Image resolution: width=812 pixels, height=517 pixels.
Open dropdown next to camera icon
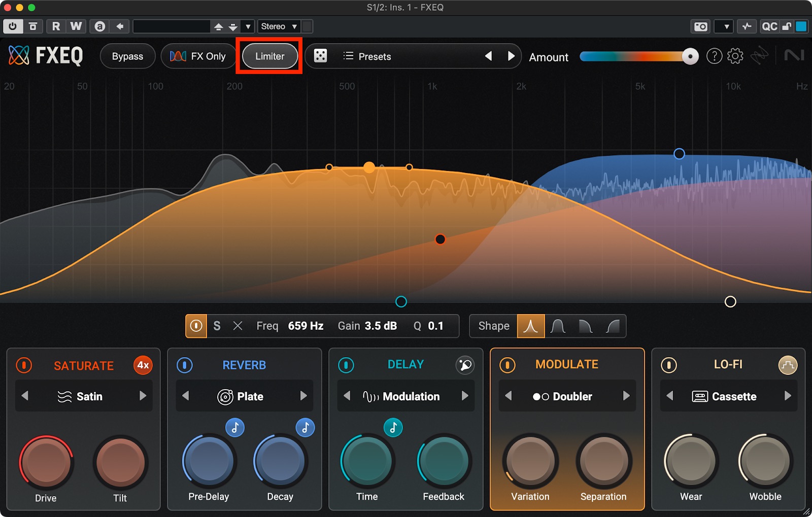point(724,26)
